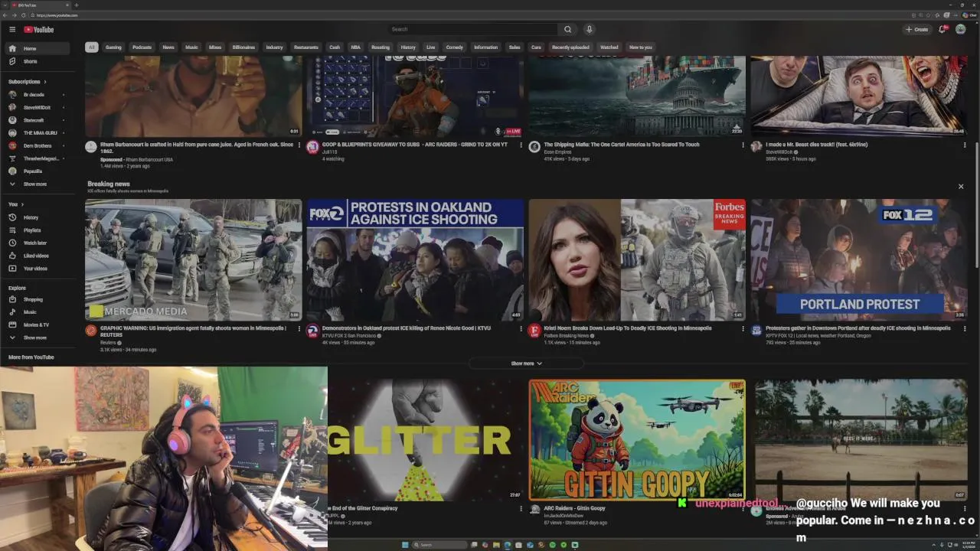This screenshot has width=980, height=551.
Task: Click into the YouTube search box
Action: [x=473, y=29]
